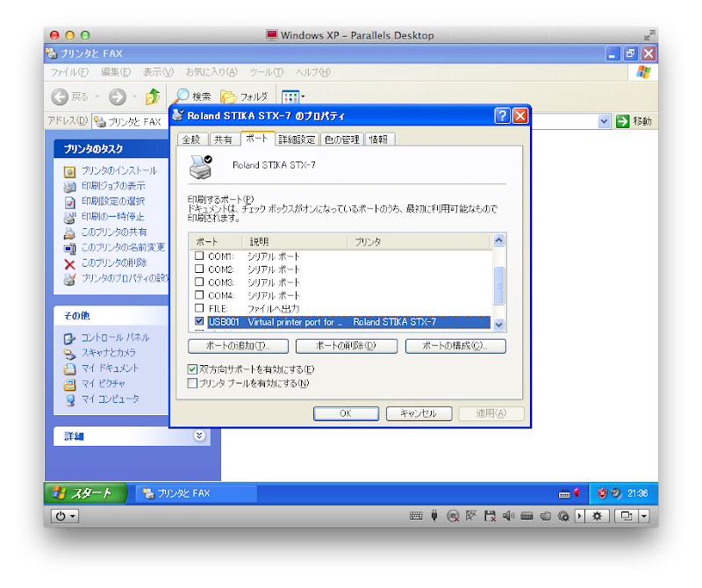
Task: Check the COM2: port checkbox
Action: [199, 269]
